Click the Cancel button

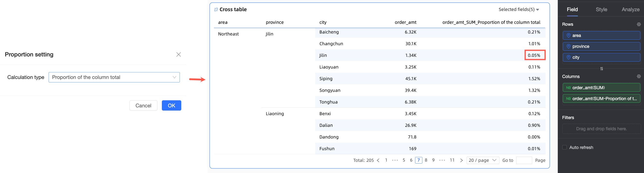(143, 105)
